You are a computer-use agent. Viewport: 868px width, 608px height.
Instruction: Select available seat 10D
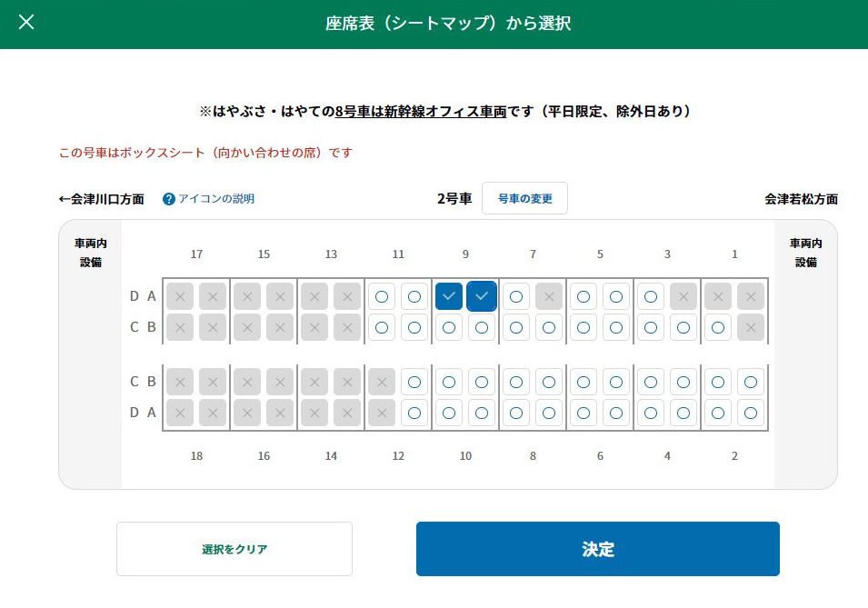pos(448,413)
